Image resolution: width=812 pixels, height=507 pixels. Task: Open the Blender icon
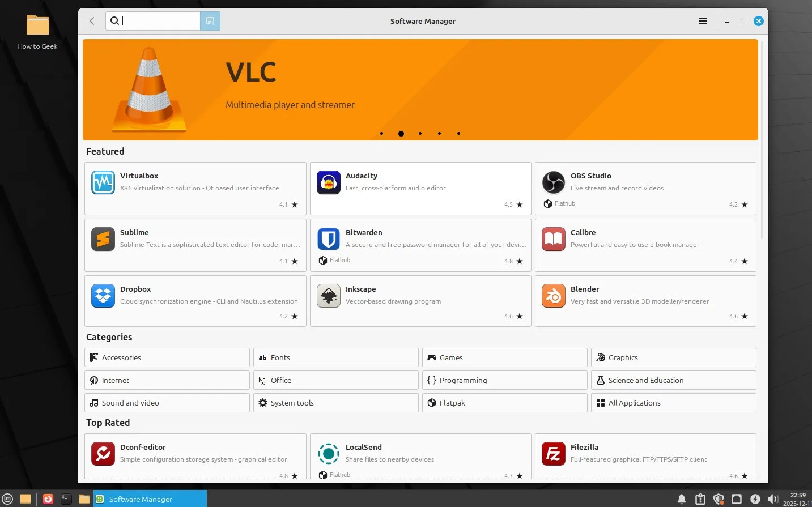pyautogui.click(x=554, y=296)
